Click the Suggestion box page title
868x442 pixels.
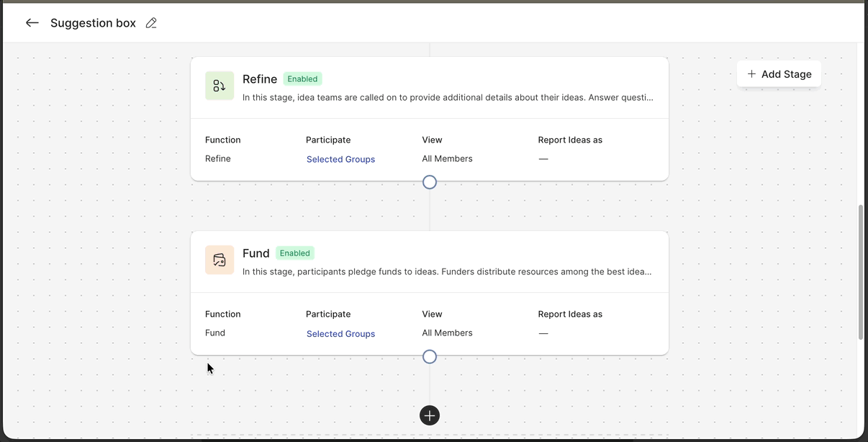[93, 23]
